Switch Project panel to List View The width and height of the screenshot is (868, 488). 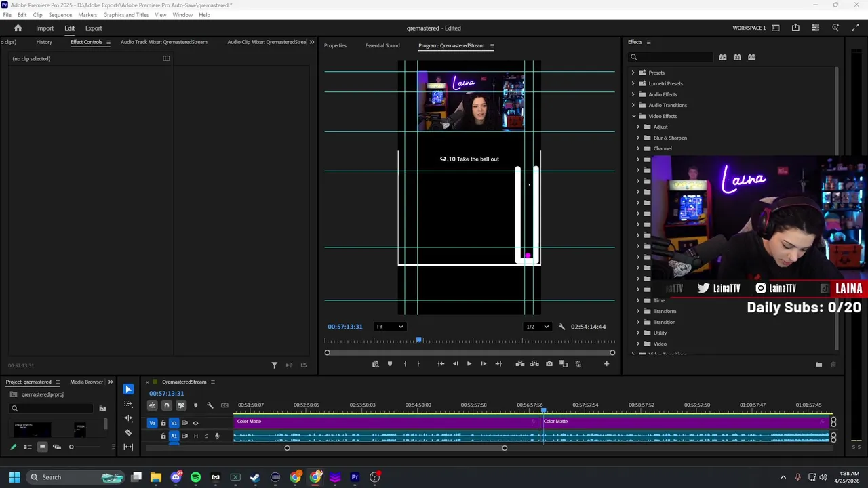point(28,447)
